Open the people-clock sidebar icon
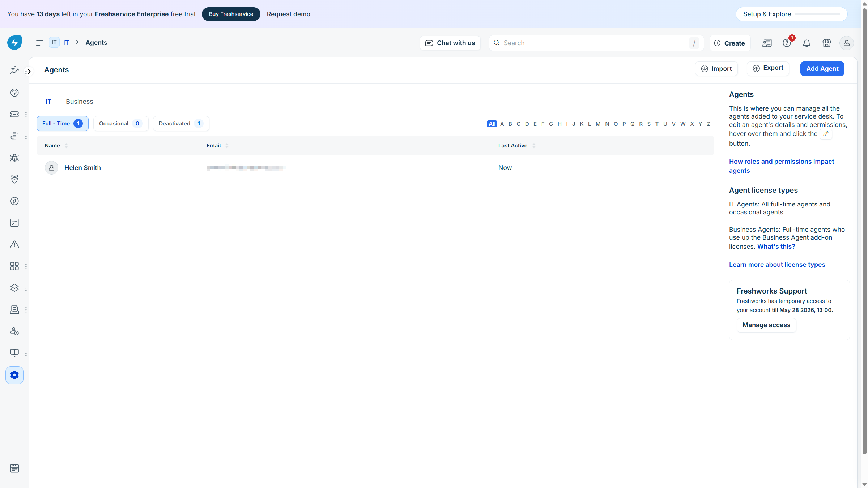This screenshot has width=868, height=488. 14,331
